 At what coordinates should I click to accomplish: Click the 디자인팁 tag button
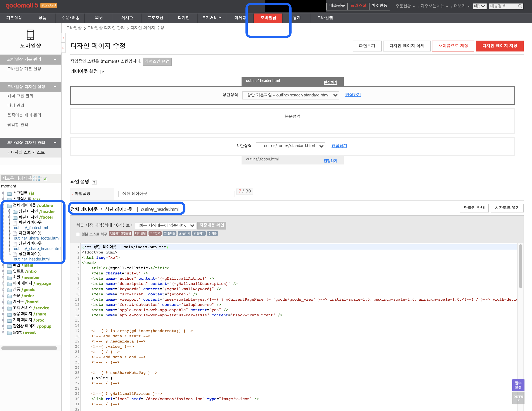tap(141, 234)
